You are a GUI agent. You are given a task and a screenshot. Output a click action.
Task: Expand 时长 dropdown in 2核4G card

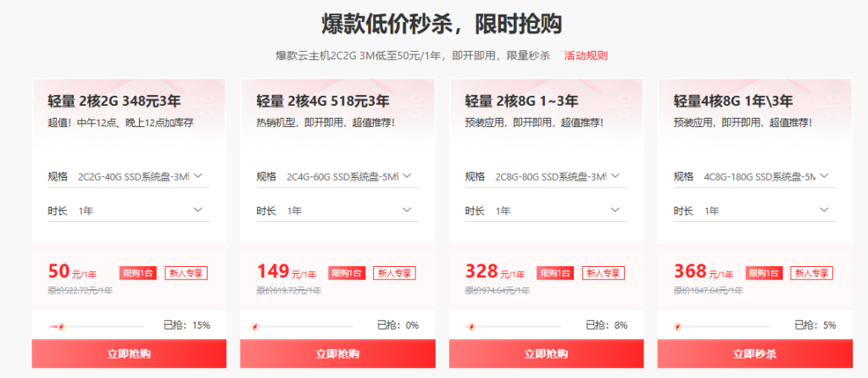point(337,211)
